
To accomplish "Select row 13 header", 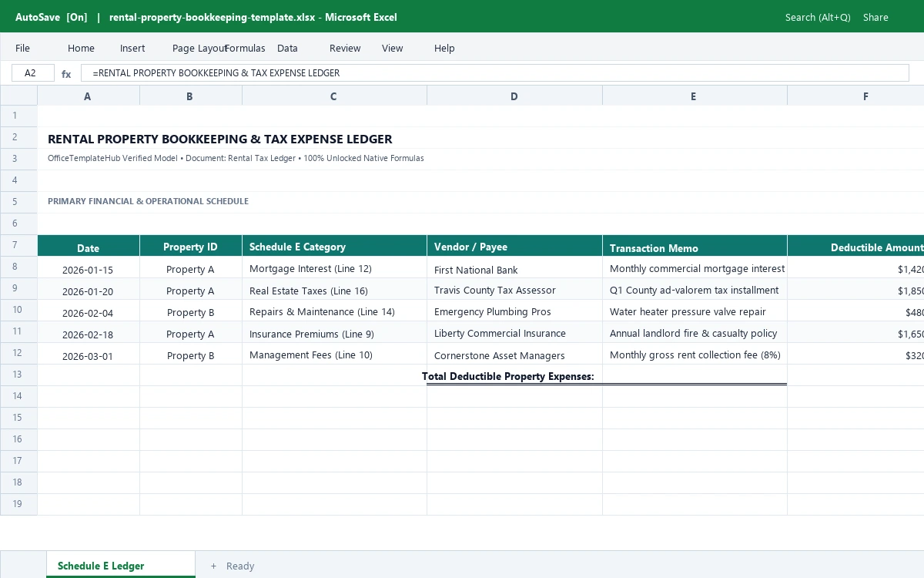I will click(x=18, y=375).
